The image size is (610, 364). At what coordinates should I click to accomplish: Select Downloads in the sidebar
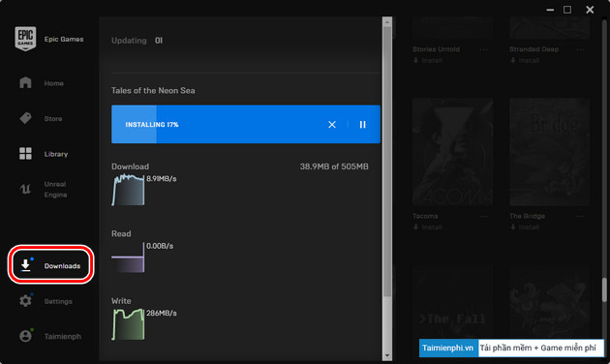point(62,266)
